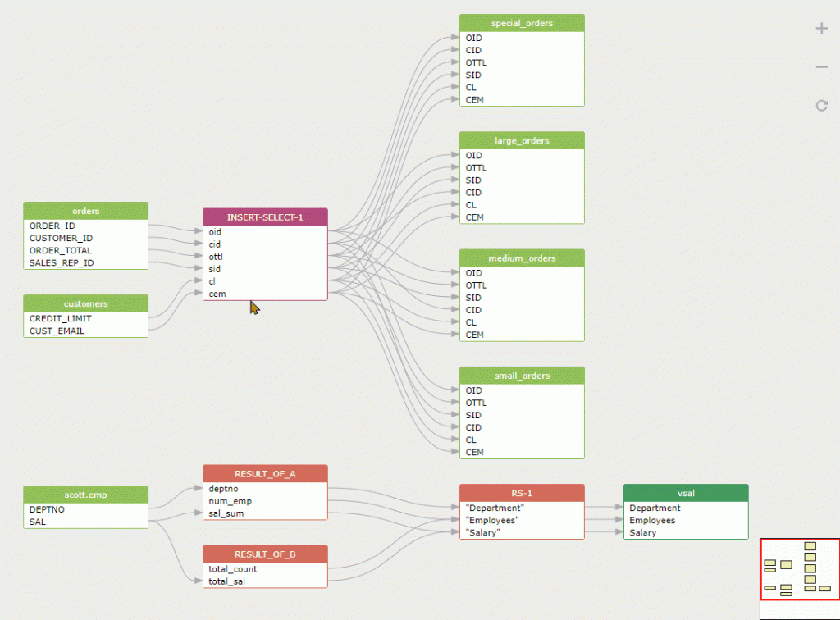The height and width of the screenshot is (620, 840).
Task: Select the medium_orders table header
Action: tap(522, 258)
